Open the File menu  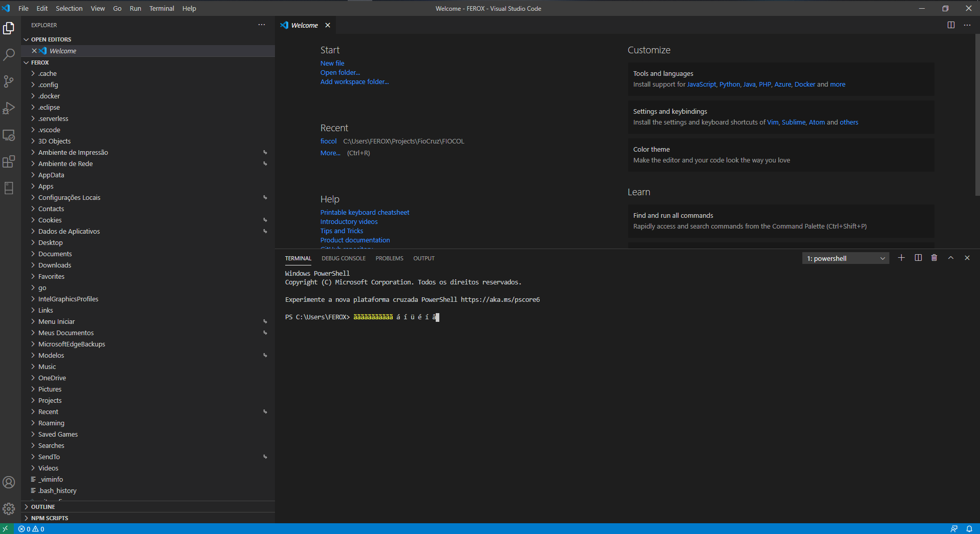click(24, 8)
